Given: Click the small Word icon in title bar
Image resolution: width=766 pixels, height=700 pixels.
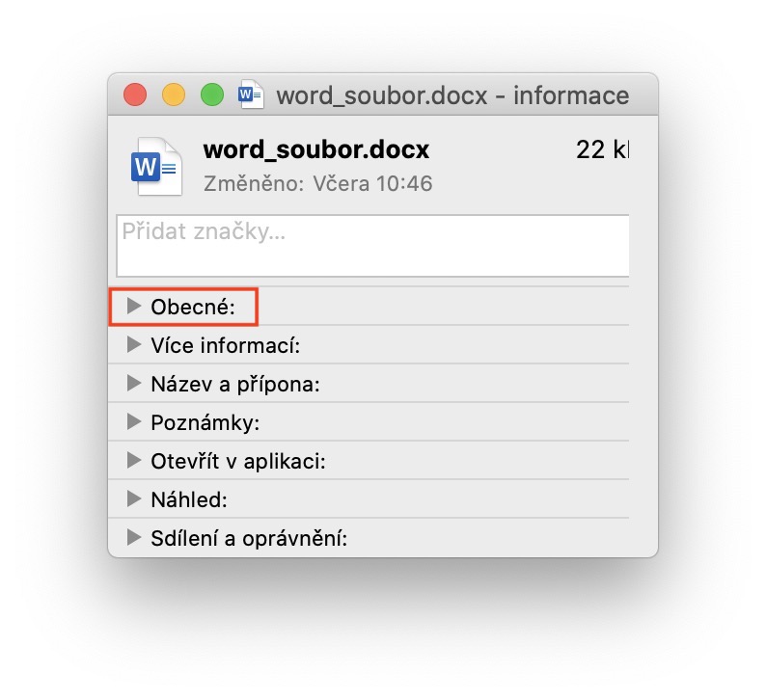Looking at the screenshot, I should (x=251, y=94).
